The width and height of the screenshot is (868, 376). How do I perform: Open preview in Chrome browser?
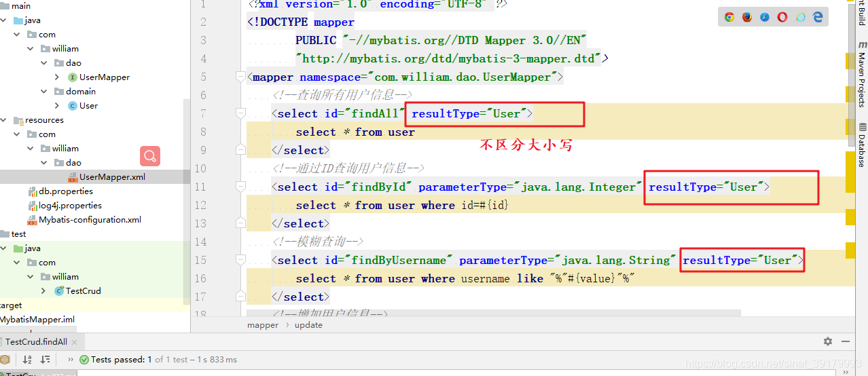point(729,17)
